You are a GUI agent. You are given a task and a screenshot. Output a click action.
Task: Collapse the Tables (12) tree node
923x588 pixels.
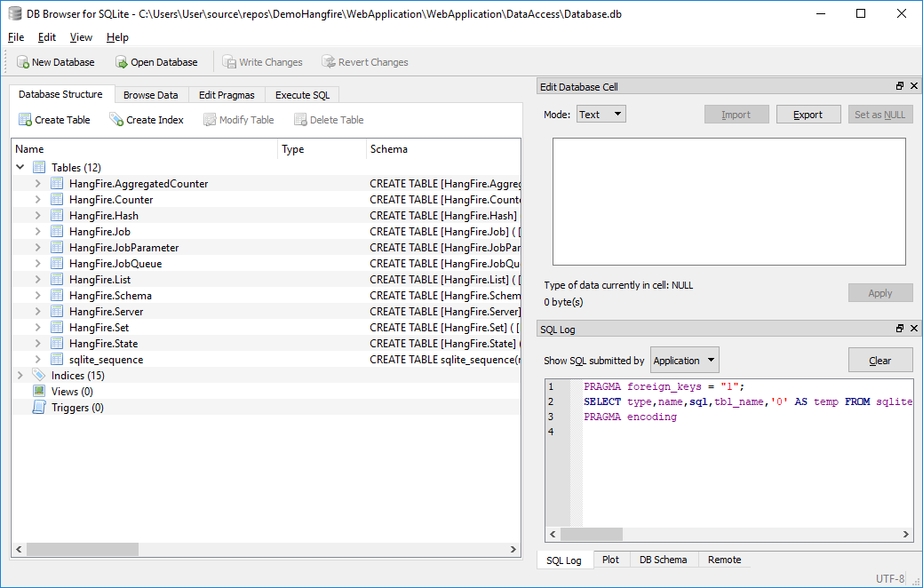20,167
